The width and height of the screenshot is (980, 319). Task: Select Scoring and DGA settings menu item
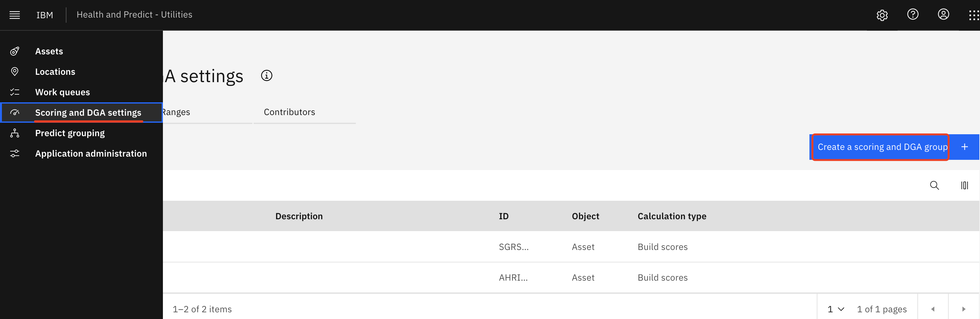81,113
